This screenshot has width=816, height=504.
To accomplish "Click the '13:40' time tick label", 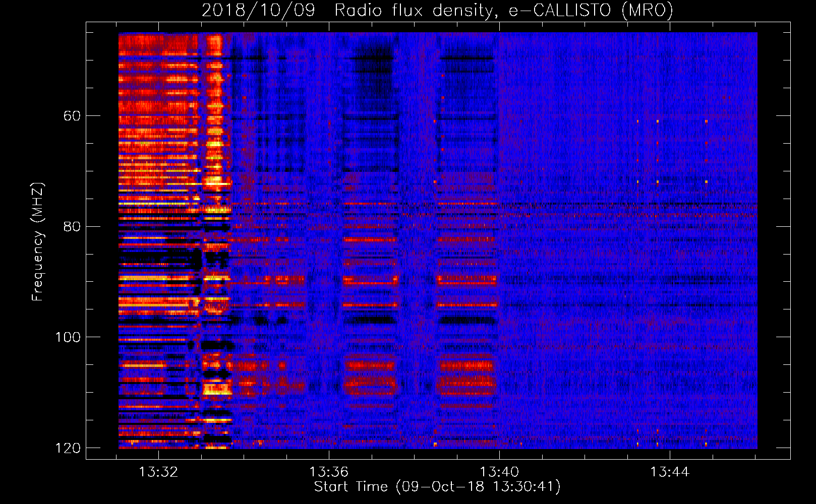I will click(499, 472).
